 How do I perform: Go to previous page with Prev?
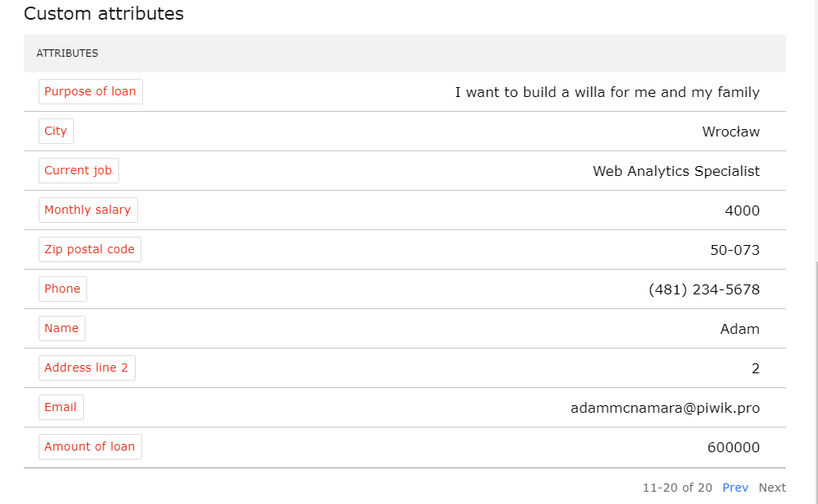[735, 488]
